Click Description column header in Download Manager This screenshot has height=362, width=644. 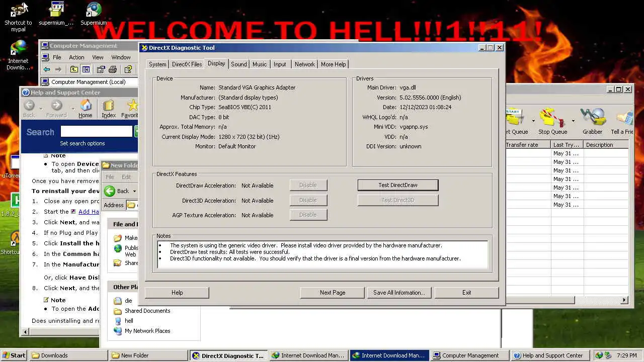click(606, 145)
